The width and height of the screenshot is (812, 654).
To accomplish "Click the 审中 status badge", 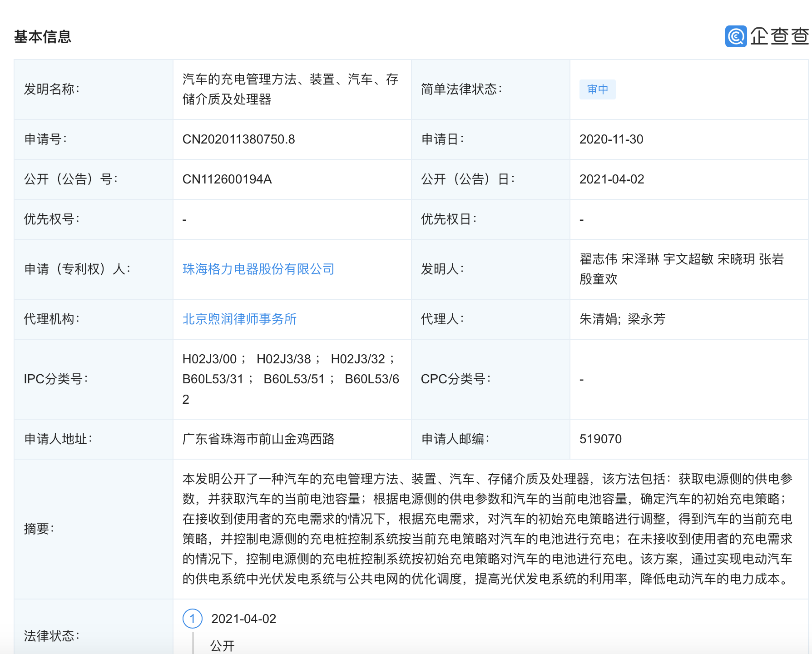I will click(597, 89).
